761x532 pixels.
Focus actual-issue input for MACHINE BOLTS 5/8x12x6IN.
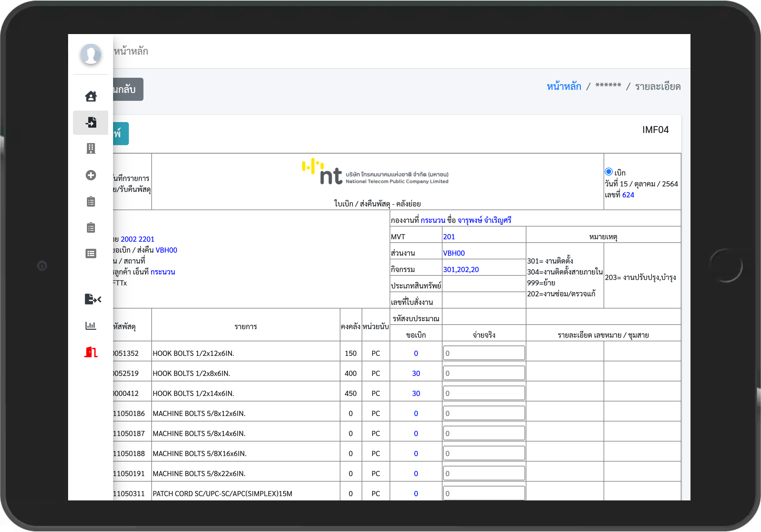click(484, 413)
